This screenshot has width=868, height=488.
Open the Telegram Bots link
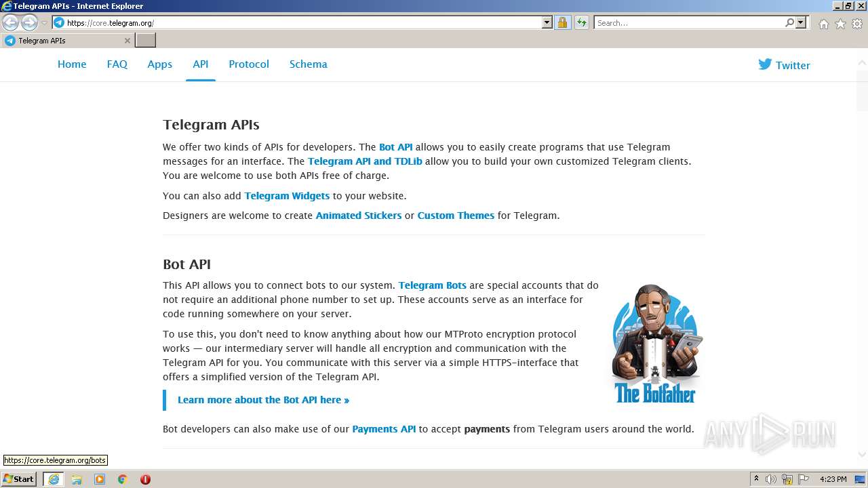(433, 285)
